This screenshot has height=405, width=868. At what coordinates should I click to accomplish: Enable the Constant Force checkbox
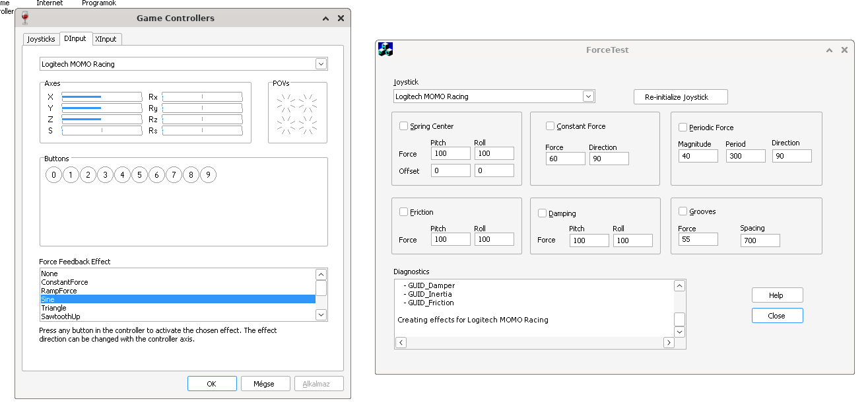click(550, 126)
